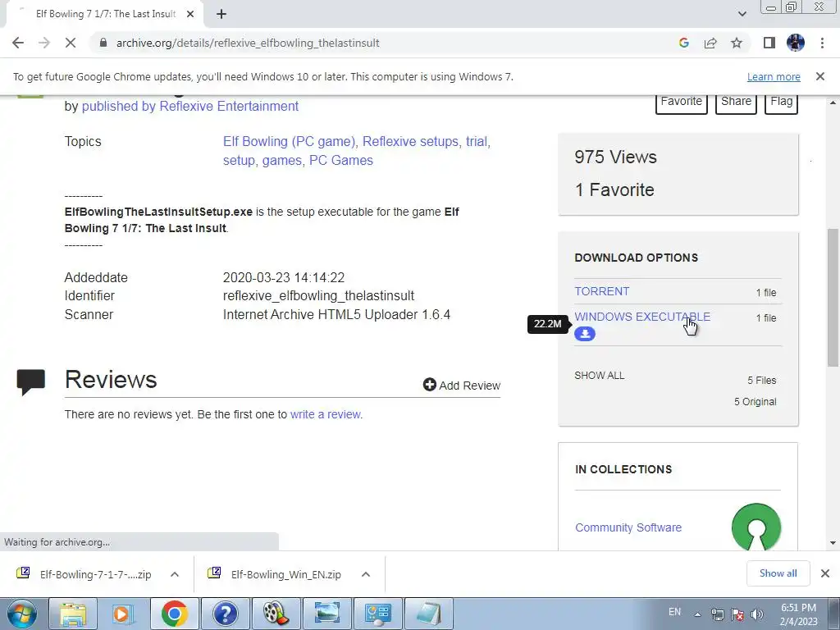Image resolution: width=840 pixels, height=630 pixels.
Task: Open the Windows Start menu
Action: (21, 614)
